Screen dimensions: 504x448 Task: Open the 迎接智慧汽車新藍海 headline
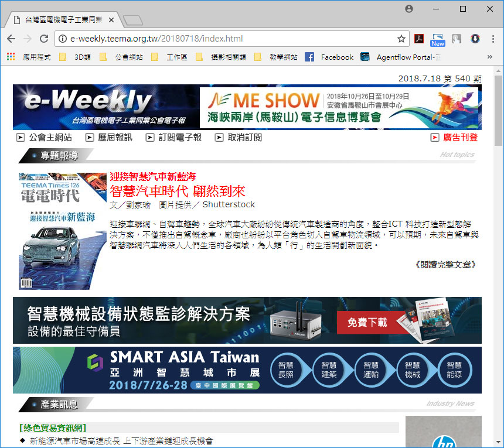coord(153,177)
